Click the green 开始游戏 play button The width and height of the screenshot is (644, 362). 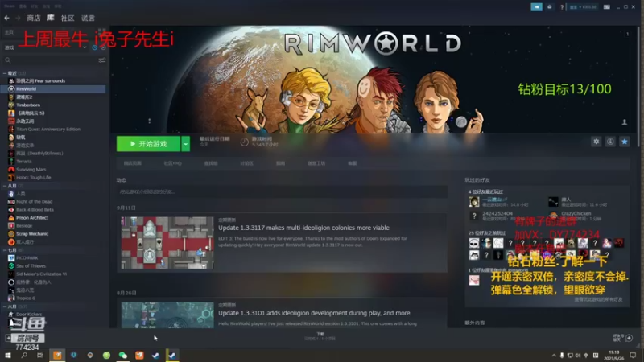[x=148, y=144]
